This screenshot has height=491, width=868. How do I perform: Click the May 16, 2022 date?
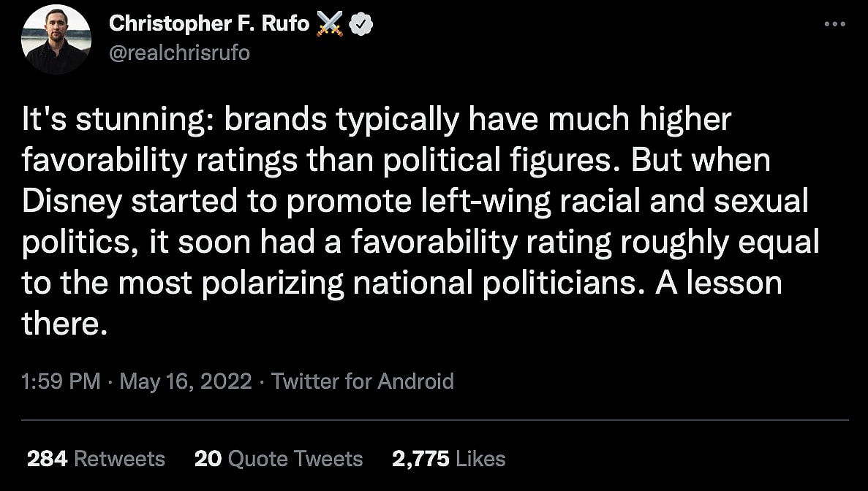(186, 381)
